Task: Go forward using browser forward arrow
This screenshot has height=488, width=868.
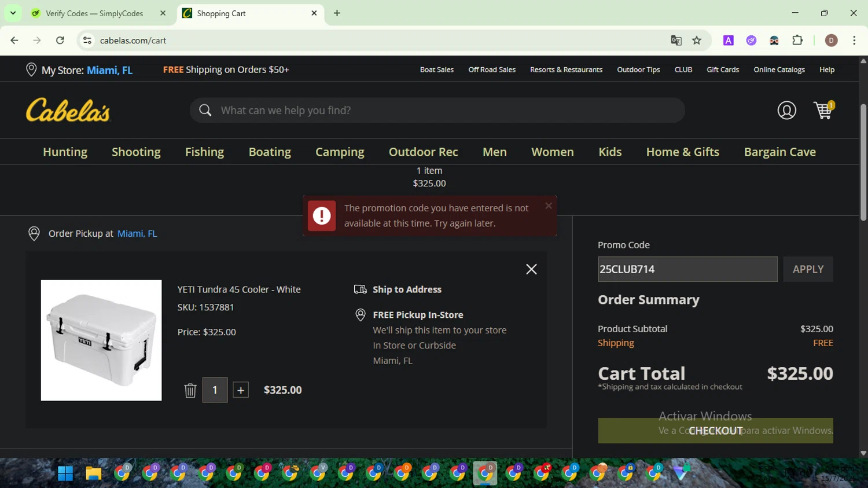Action: (x=37, y=40)
